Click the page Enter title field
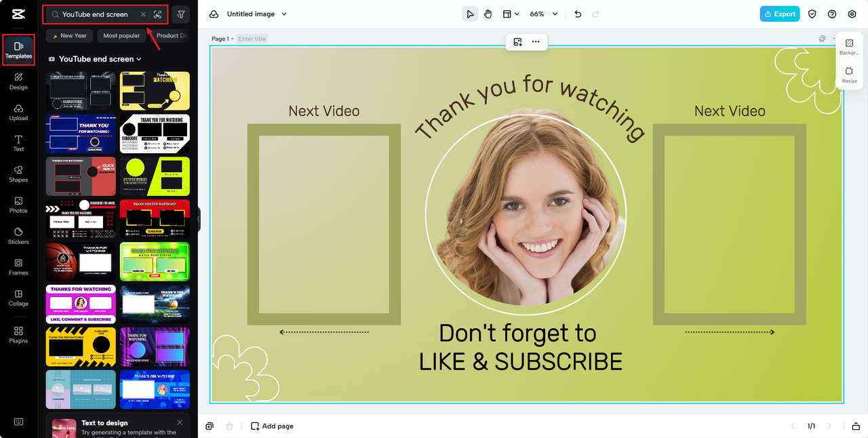Screen dimensions: 868x438 252,39
